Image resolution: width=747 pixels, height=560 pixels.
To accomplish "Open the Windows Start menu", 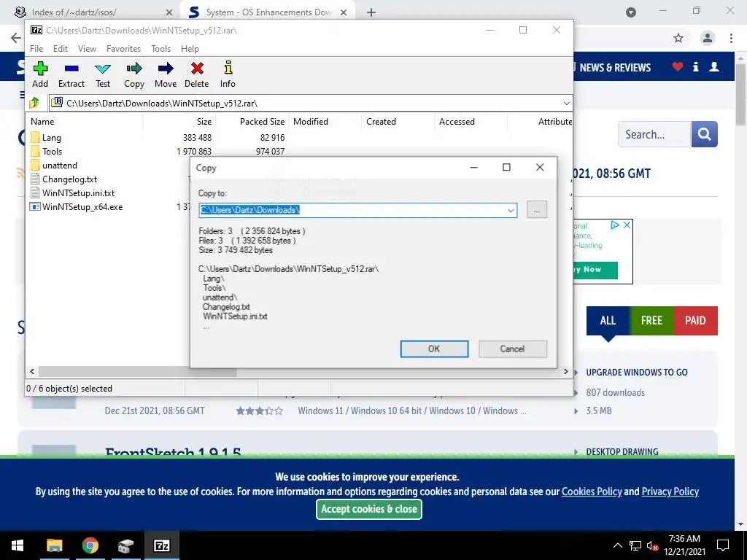I will (x=18, y=545).
